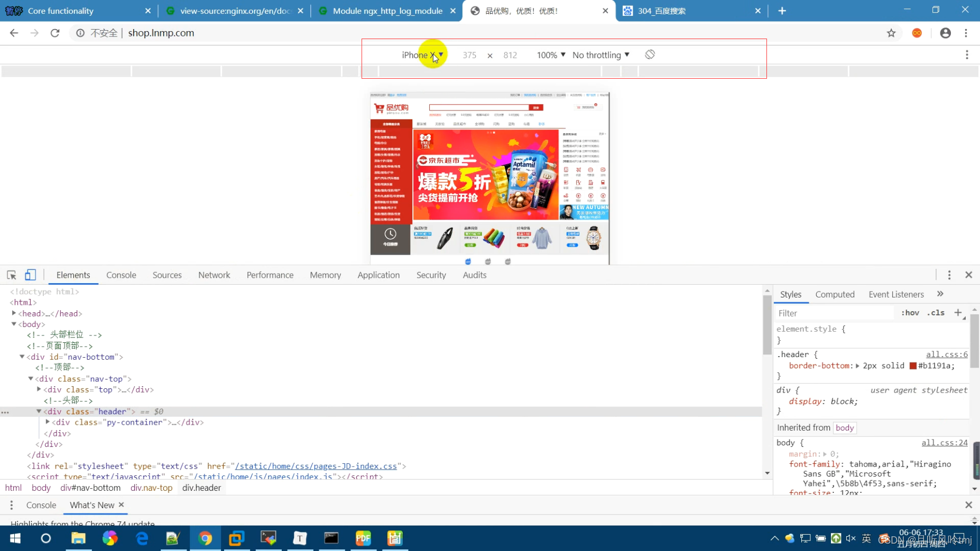This screenshot has height=551, width=980.
Task: Collapse the div.nav-top node
Action: (31, 378)
